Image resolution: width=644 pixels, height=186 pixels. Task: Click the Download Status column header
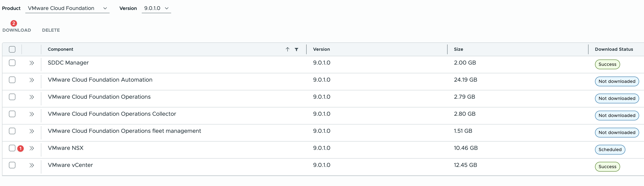click(614, 49)
